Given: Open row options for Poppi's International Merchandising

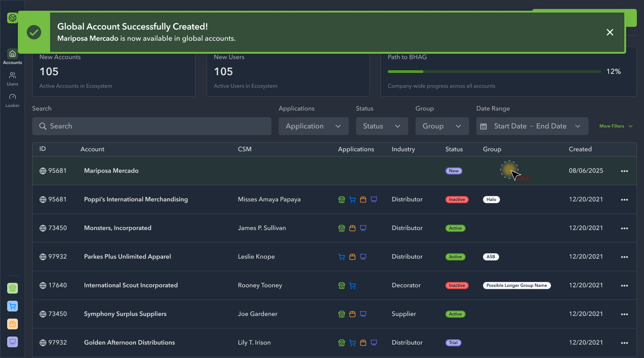Looking at the screenshot, I should (624, 200).
